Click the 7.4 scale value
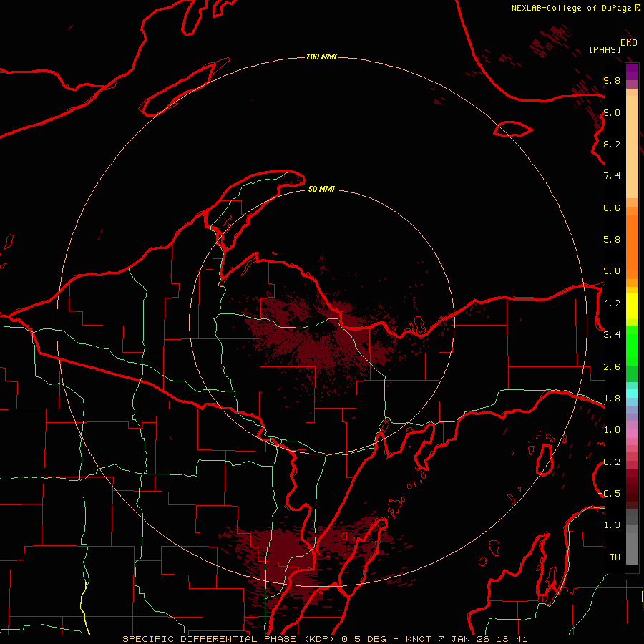Image resolution: width=644 pixels, height=644 pixels. coord(612,176)
